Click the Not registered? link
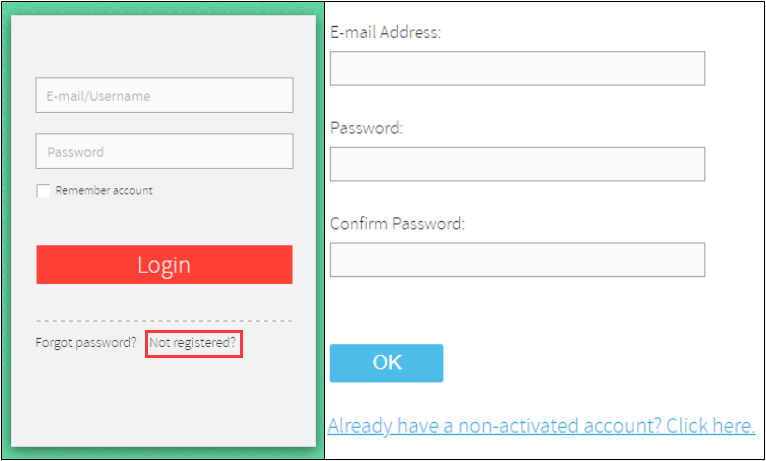 pyautogui.click(x=193, y=343)
